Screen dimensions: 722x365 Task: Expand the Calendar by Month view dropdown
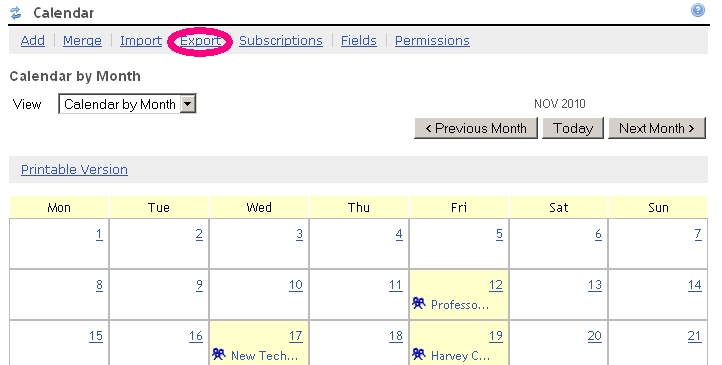click(188, 104)
